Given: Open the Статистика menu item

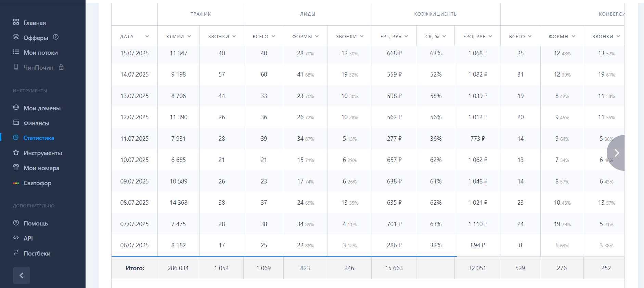Looking at the screenshot, I should (x=39, y=138).
